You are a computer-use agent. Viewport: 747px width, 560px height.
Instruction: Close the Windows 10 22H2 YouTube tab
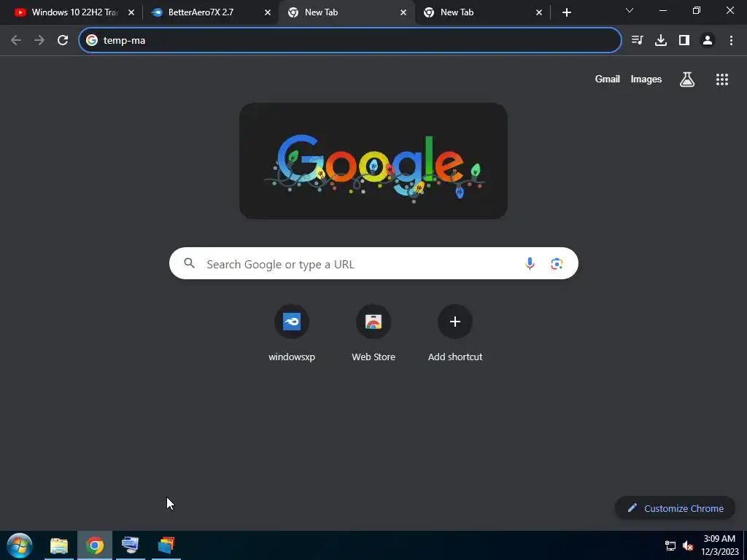pos(131,12)
